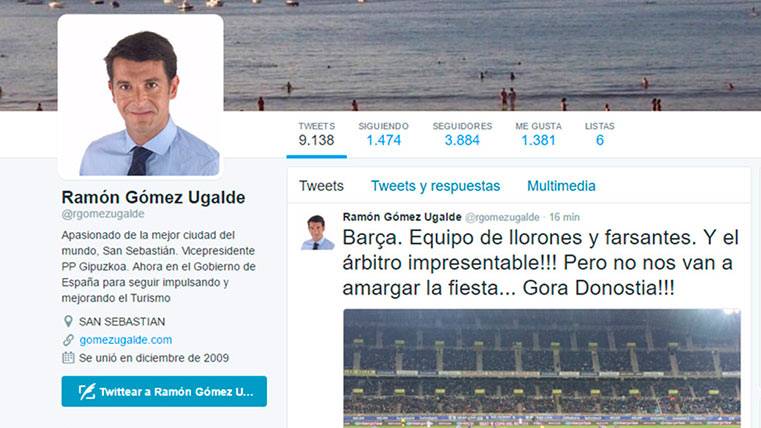The width and height of the screenshot is (761, 428).
Task: Open the SEGUIDORES 3.884 list
Action: [x=462, y=134]
